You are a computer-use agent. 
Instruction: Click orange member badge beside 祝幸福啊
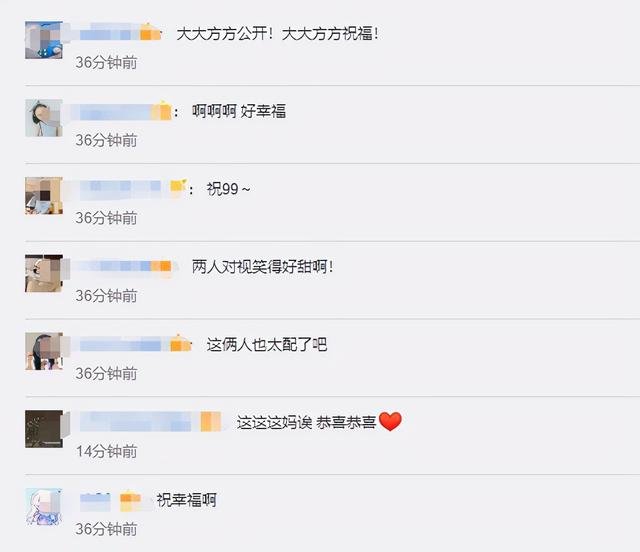pos(131,500)
